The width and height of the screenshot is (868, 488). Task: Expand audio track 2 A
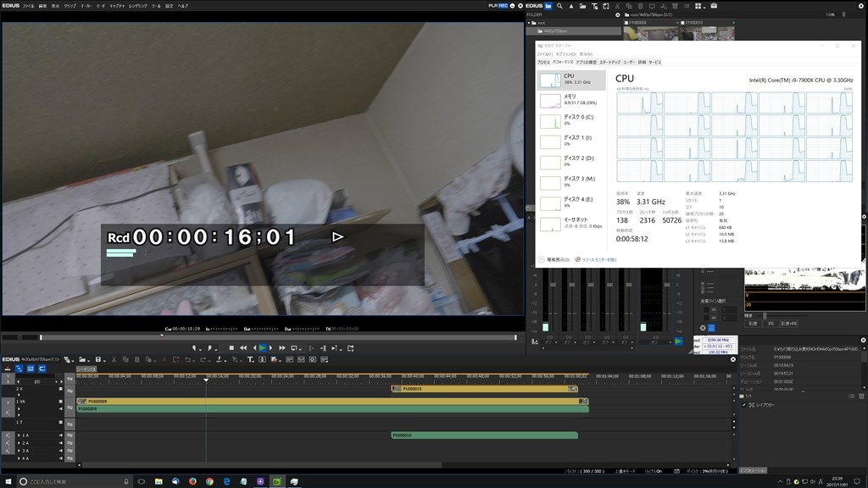(19, 443)
